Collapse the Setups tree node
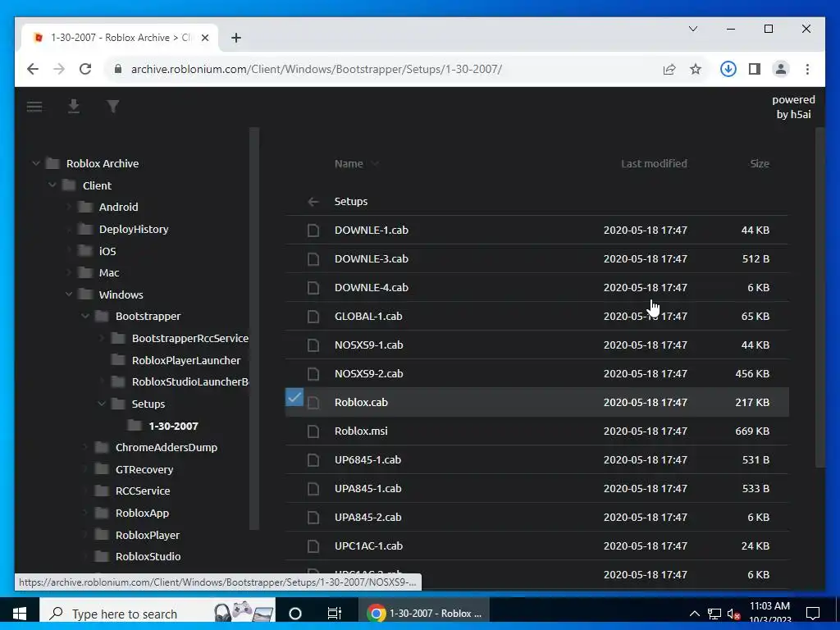Image resolution: width=840 pixels, height=630 pixels. click(101, 404)
